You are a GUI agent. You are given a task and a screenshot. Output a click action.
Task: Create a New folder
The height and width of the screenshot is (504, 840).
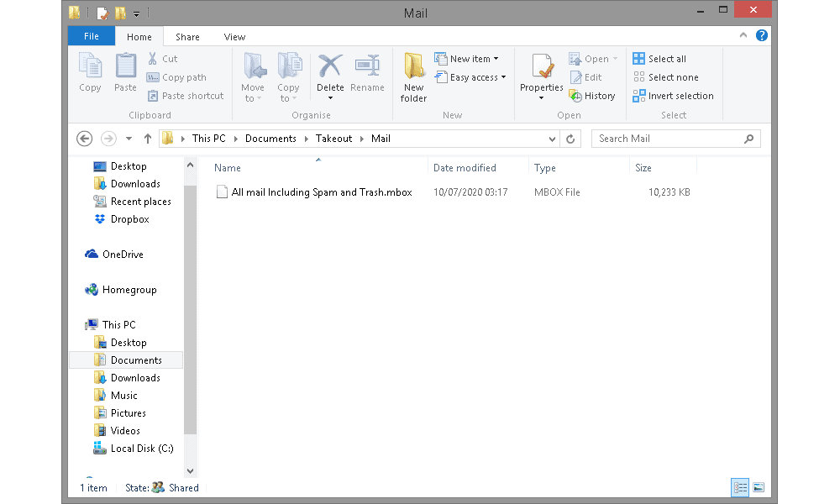(413, 77)
